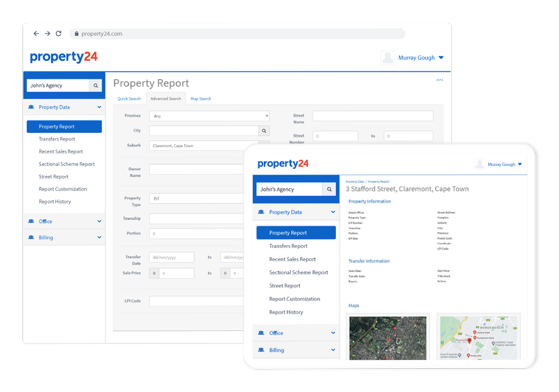
Task: Click the city lookup magnifier icon
Action: point(264,130)
